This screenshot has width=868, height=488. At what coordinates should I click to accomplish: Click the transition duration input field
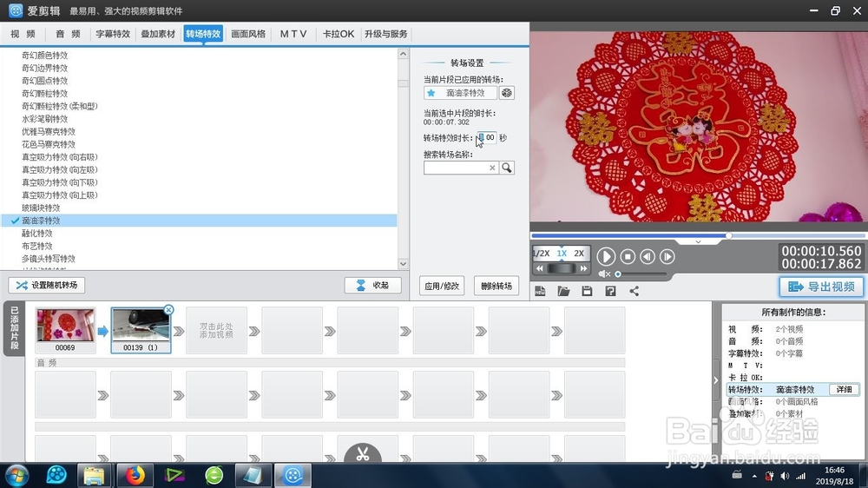click(x=487, y=137)
